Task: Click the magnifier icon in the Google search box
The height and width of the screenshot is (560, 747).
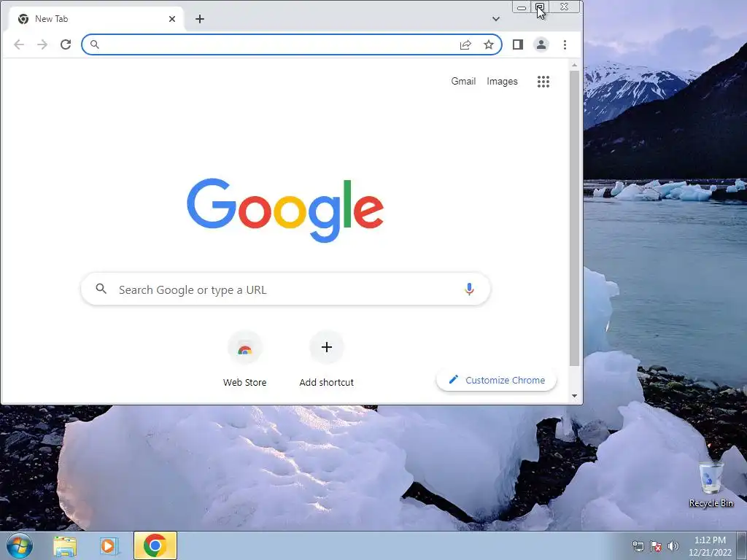Action: pos(101,289)
